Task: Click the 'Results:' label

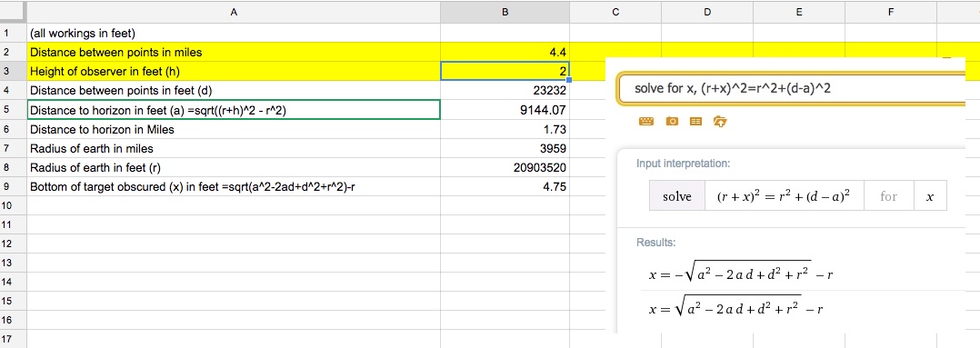Action: [655, 243]
